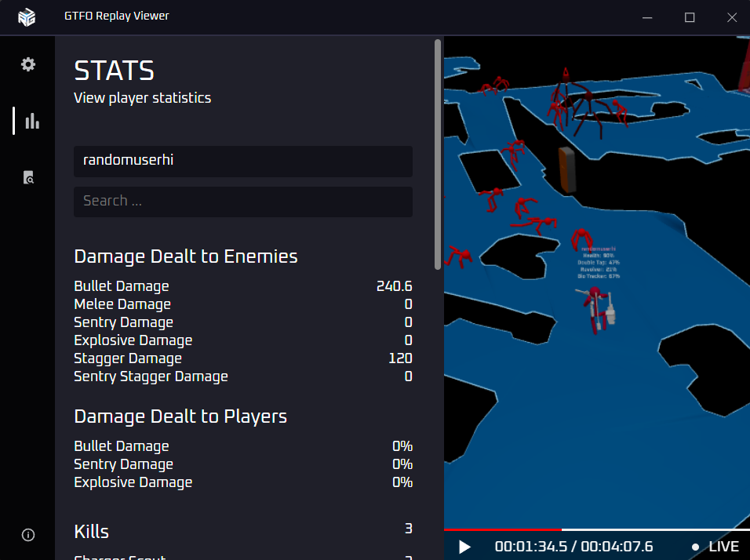Select the Damage Dealt to Enemies heading
The image size is (750, 560).
(x=186, y=256)
